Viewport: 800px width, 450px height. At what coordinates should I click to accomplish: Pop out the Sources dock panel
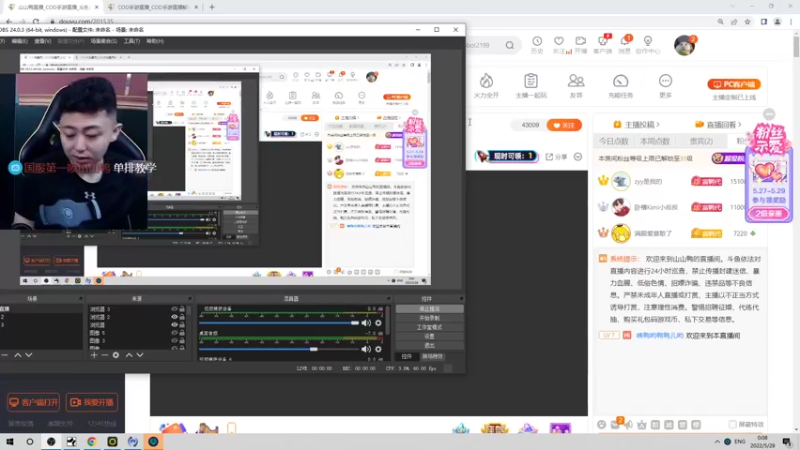point(190,298)
